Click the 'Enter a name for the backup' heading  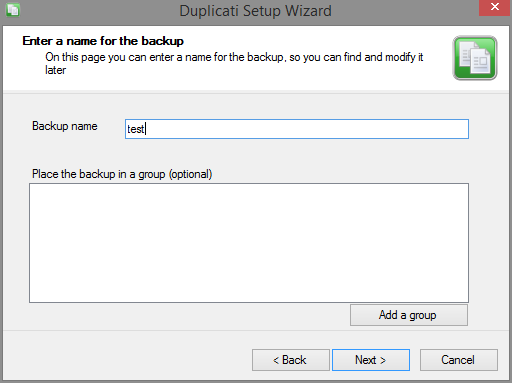coord(103,41)
